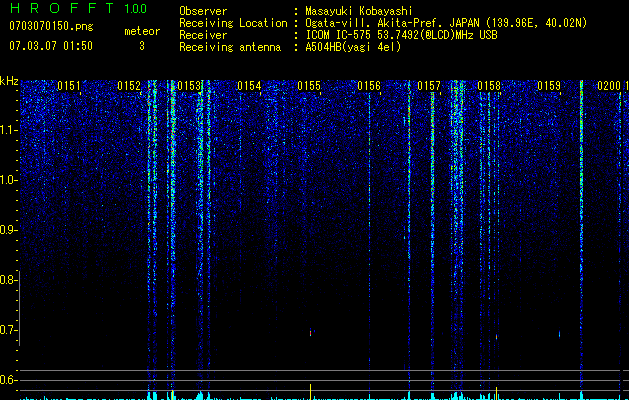Viewport: 629px width, 400px height.
Task: Click the date stamp 07.03.07 01:50
Action: coord(51,46)
